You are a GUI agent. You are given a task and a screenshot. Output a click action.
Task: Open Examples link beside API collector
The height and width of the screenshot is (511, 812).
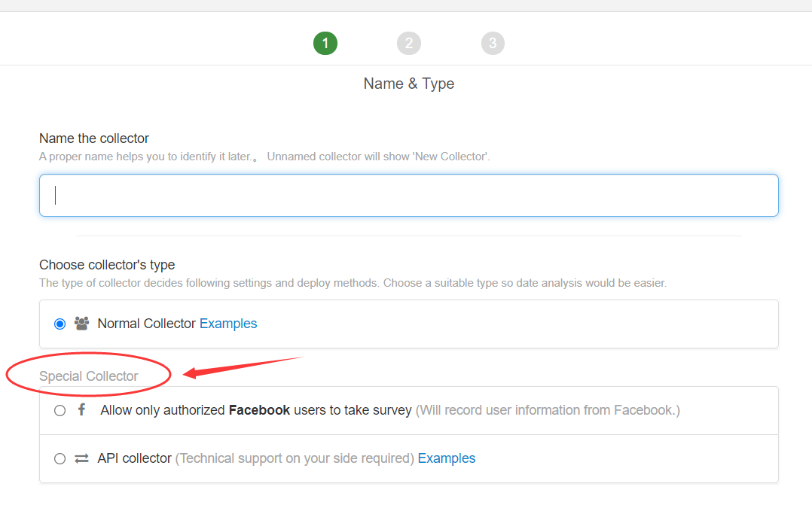coord(447,458)
